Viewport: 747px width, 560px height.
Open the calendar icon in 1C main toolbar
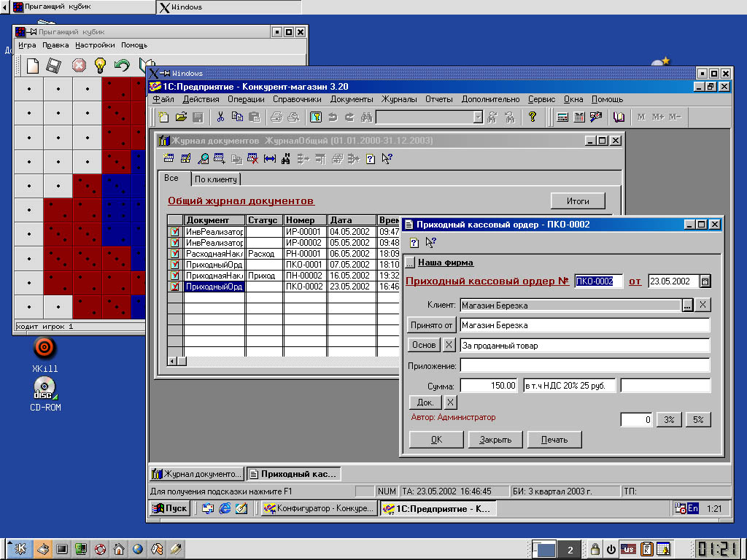click(x=579, y=117)
